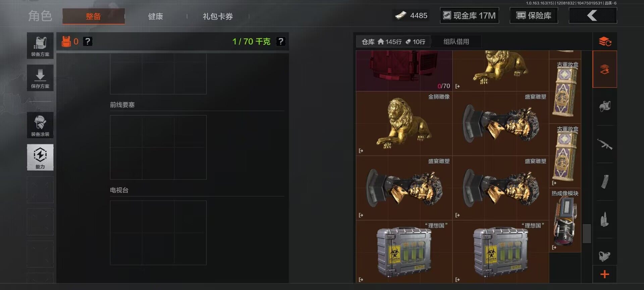Open the 装备方案 loadout icon
The height and width of the screenshot is (290, 644).
(x=40, y=46)
